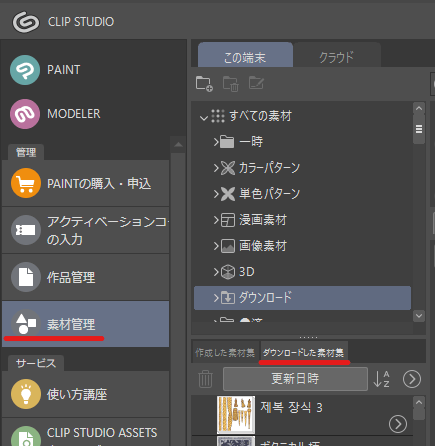The height and width of the screenshot is (446, 435).
Task: Open the ダウンロードした素材集 tab
Action: click(304, 352)
